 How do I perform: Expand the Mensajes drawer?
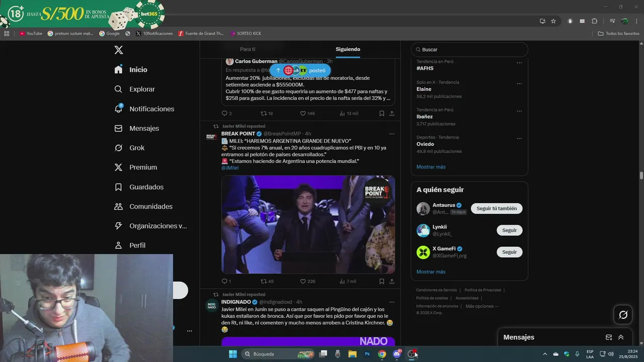click(x=621, y=337)
